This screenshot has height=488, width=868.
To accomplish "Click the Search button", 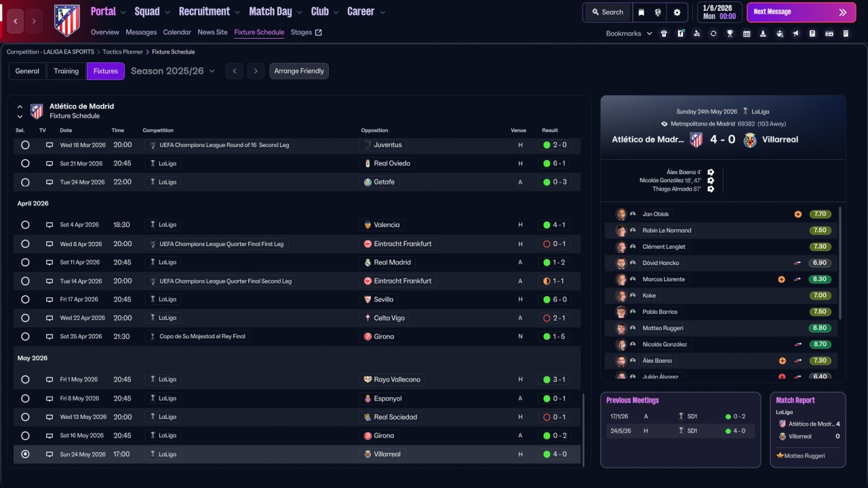I will [607, 12].
